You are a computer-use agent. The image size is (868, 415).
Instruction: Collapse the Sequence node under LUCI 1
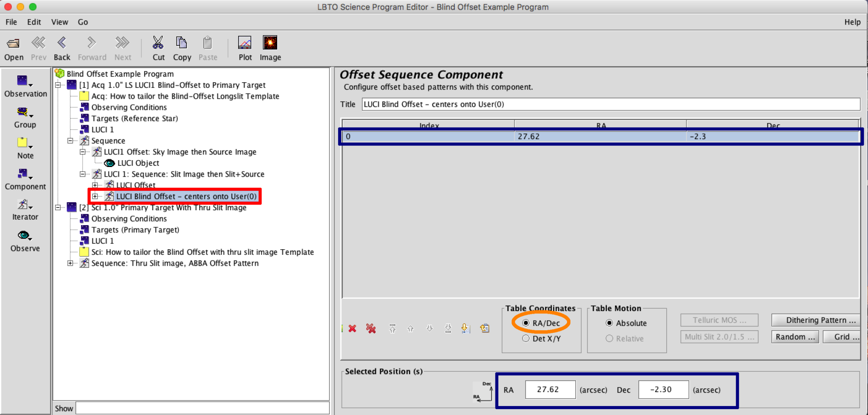click(70, 141)
